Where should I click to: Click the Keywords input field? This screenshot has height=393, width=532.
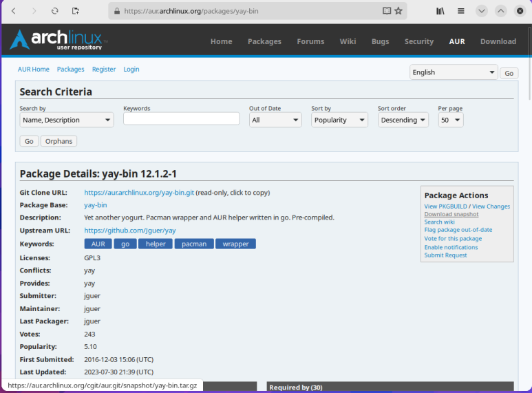182,119
